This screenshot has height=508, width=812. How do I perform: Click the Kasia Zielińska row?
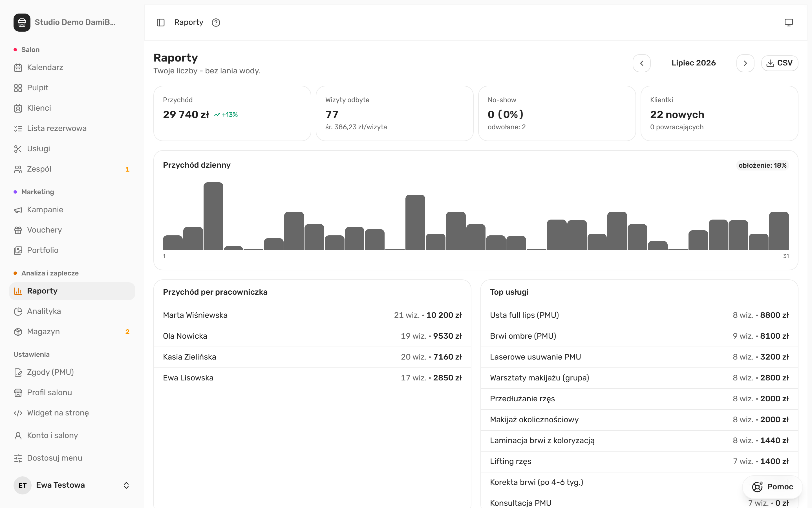pyautogui.click(x=312, y=357)
